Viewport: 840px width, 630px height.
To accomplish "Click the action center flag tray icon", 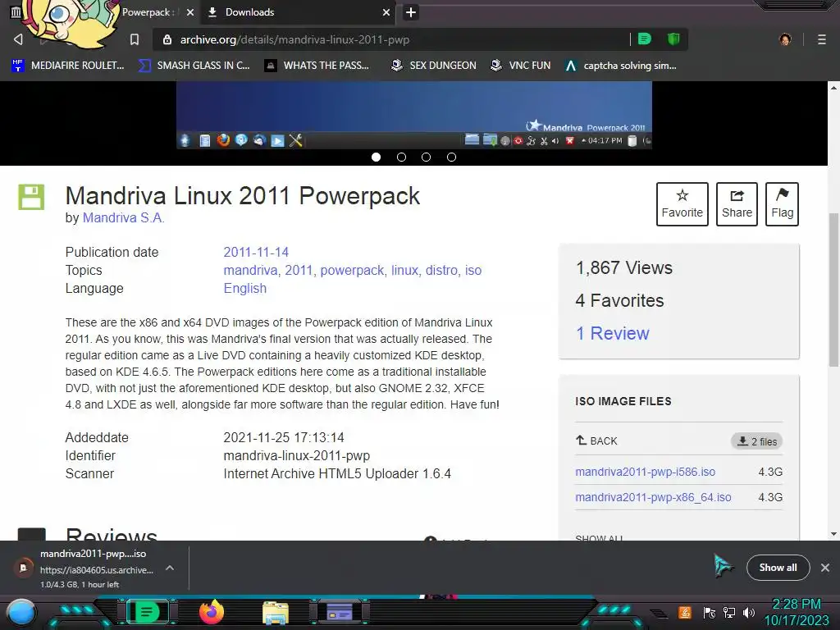I will (710, 612).
